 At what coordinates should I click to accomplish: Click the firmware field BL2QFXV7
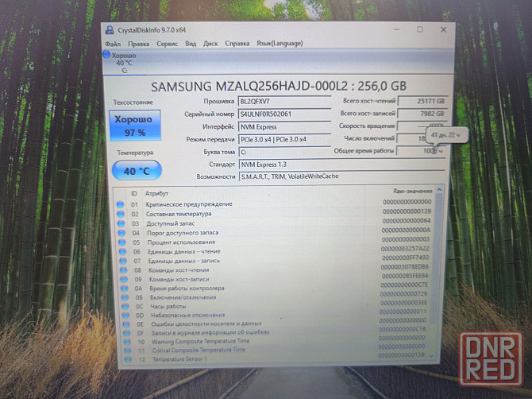click(x=284, y=102)
